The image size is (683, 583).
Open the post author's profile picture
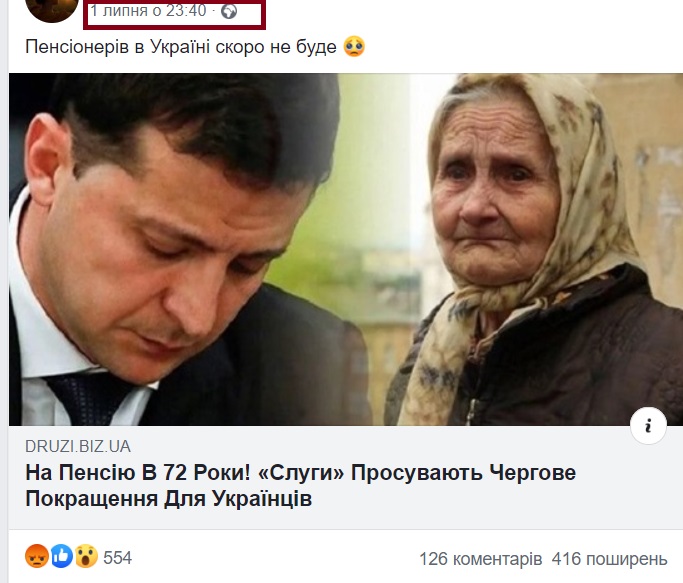tap(52, 9)
